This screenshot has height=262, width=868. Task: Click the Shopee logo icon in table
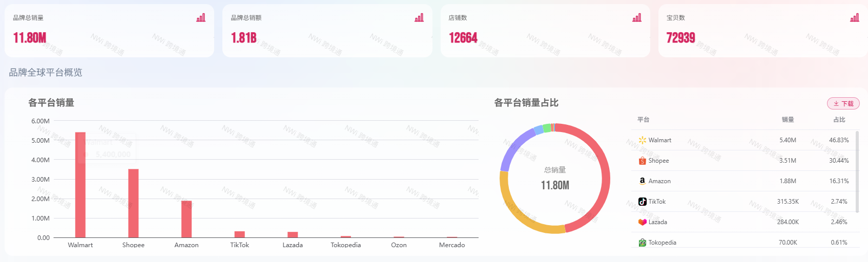click(x=643, y=161)
